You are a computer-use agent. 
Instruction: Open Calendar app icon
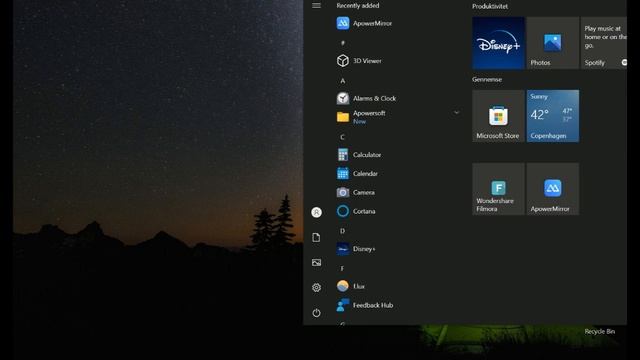[343, 173]
